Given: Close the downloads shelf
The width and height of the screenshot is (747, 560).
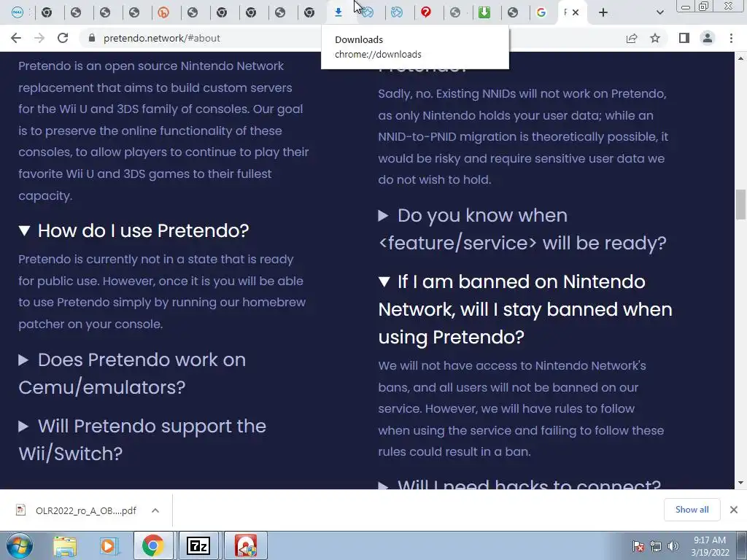Looking at the screenshot, I should tap(734, 510).
